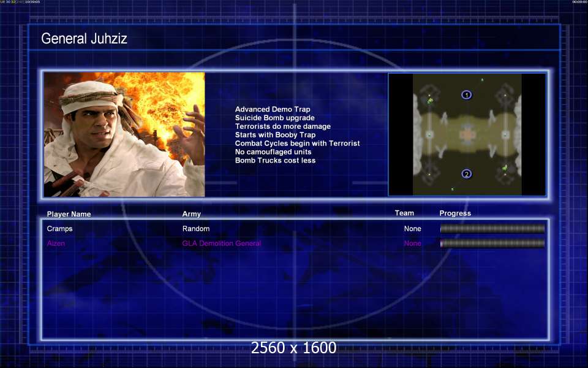Click the 2560 x 1600 resolution label

293,348
